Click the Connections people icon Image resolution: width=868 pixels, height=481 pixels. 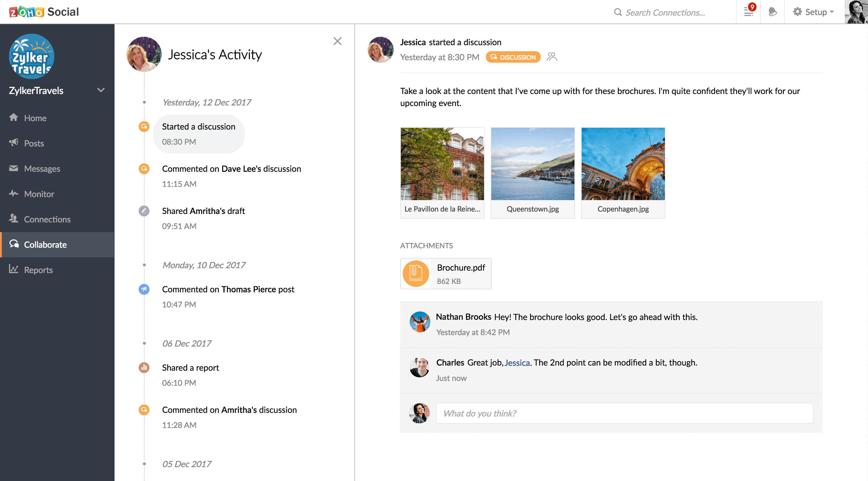coord(14,218)
